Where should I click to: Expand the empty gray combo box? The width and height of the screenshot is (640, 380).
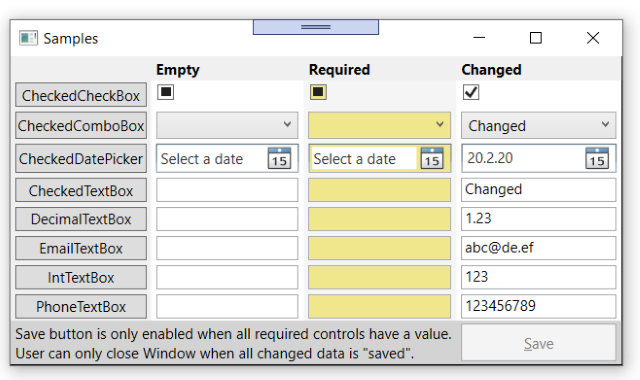(227, 125)
